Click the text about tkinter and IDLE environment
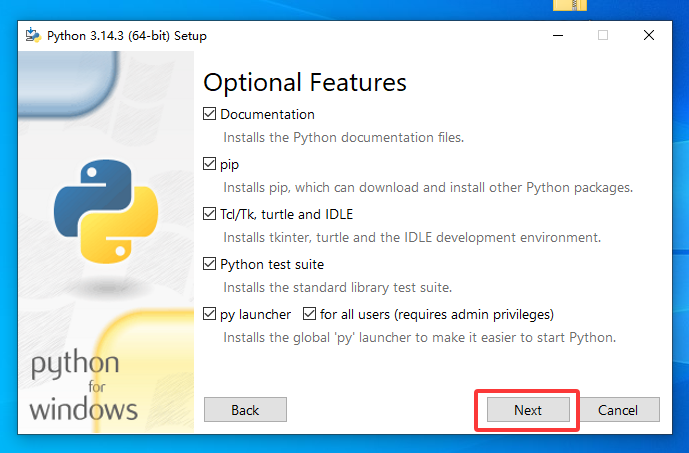 click(412, 238)
